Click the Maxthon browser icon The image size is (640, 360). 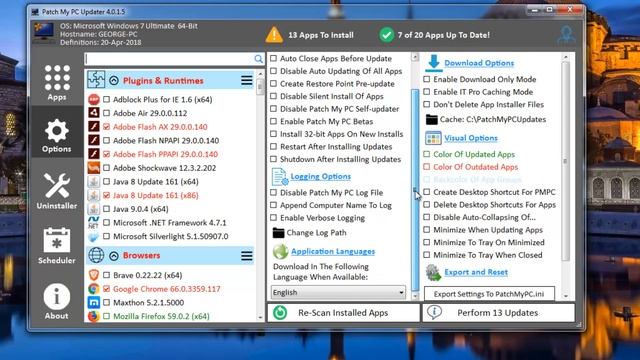pyautogui.click(x=94, y=302)
